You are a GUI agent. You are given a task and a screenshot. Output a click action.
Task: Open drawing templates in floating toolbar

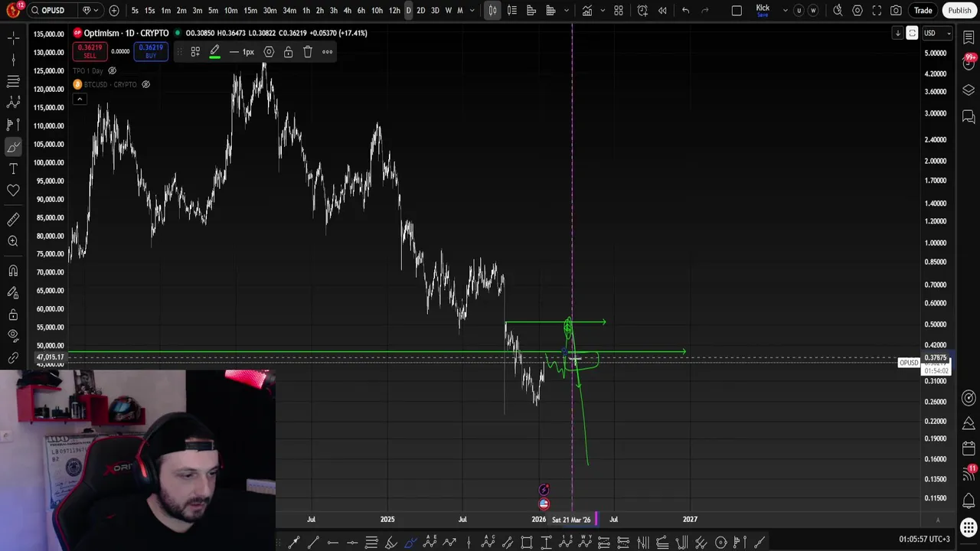click(x=195, y=51)
